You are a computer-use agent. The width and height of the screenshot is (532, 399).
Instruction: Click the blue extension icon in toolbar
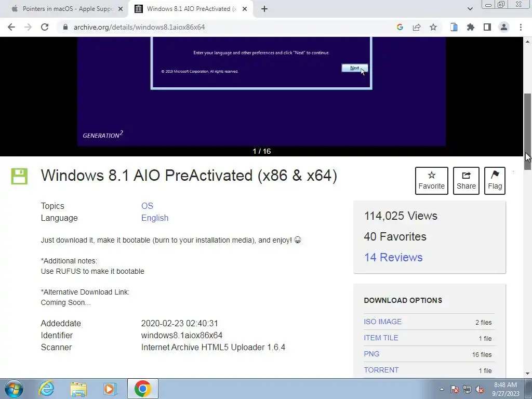[x=454, y=27]
